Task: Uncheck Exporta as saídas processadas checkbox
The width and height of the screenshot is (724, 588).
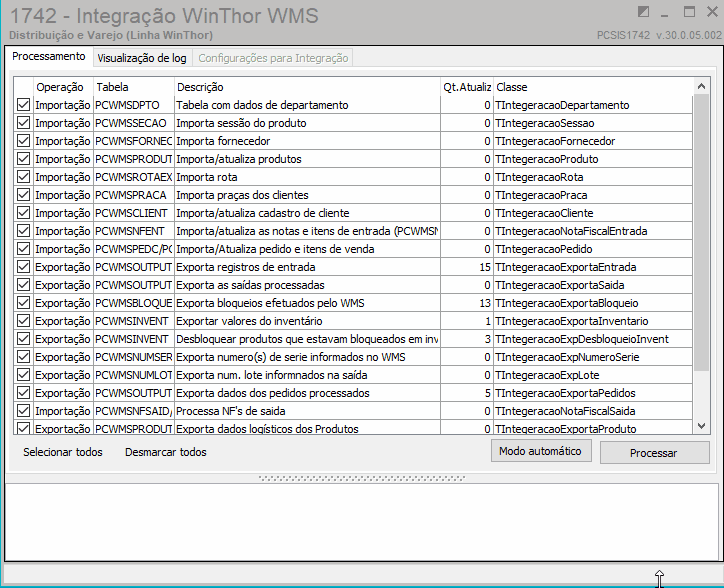Action: point(24,285)
